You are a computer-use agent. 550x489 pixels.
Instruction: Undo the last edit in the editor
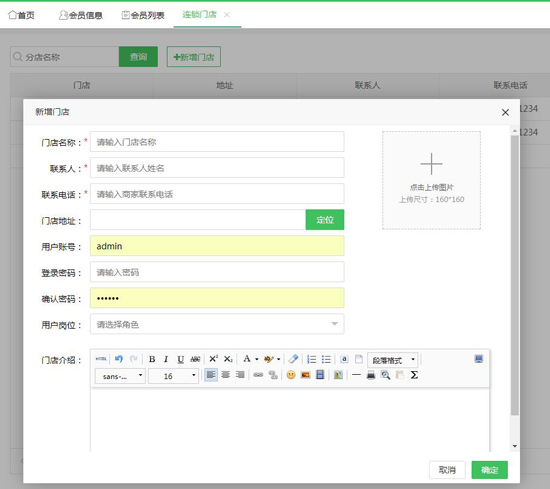point(119,359)
